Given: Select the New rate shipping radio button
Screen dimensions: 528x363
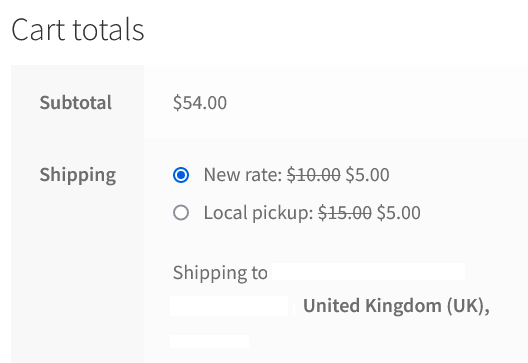Looking at the screenshot, I should [181, 175].
